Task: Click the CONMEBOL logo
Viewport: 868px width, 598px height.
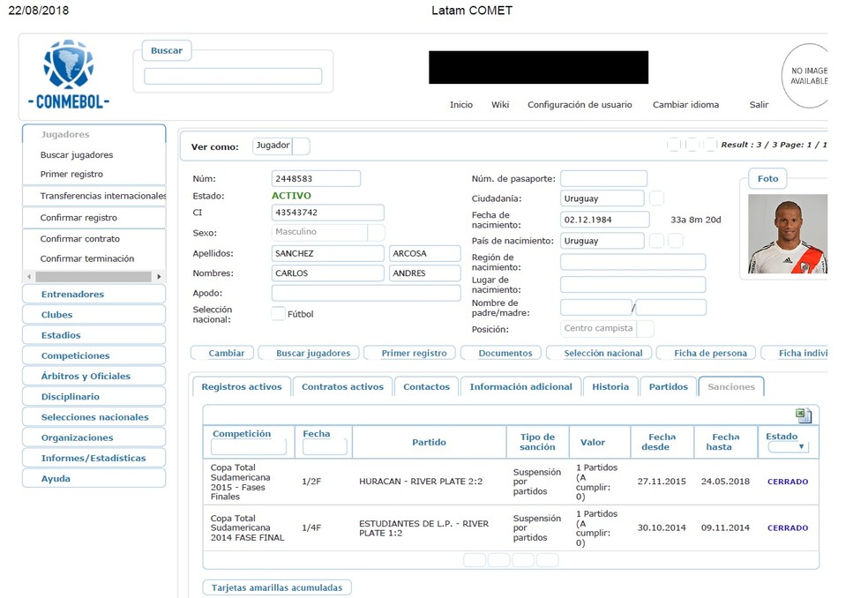Action: click(69, 76)
